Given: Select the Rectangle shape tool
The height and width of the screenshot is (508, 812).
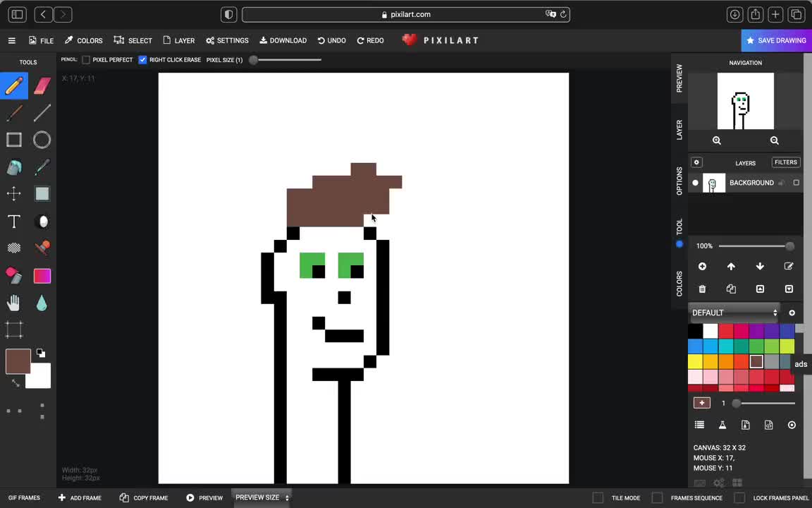Looking at the screenshot, I should pos(14,140).
